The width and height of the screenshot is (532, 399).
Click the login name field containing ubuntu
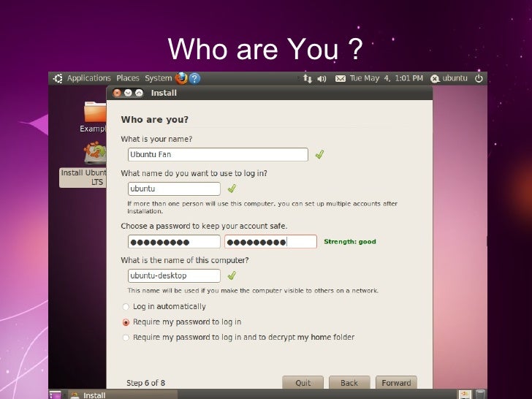point(174,189)
